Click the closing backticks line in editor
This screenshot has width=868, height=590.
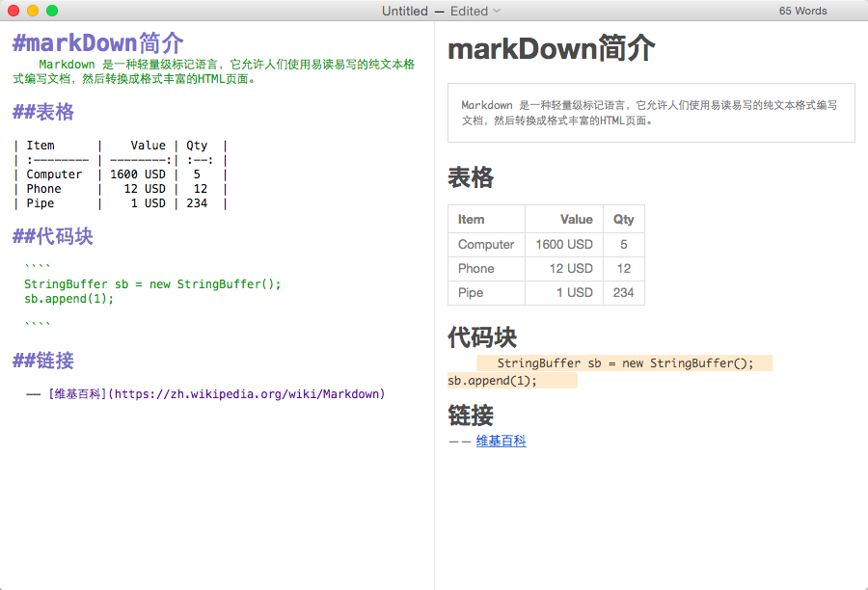tap(38, 324)
